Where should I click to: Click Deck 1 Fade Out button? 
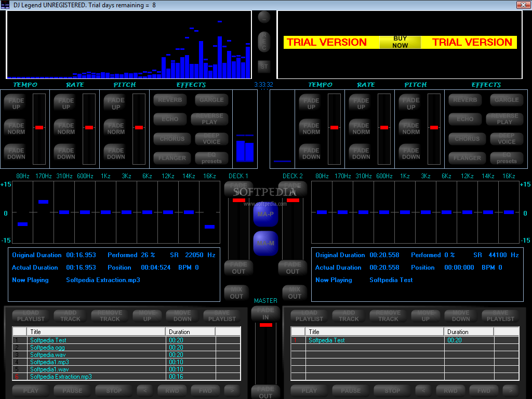coord(238,268)
